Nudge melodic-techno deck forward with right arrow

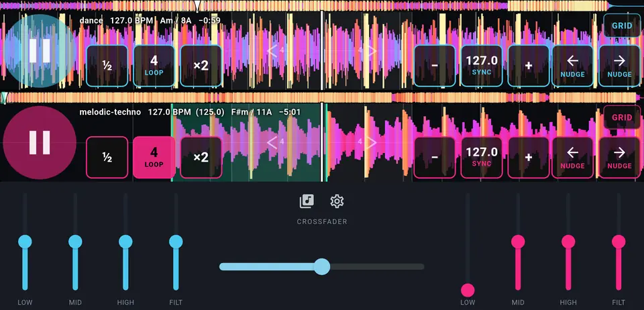[619, 157]
